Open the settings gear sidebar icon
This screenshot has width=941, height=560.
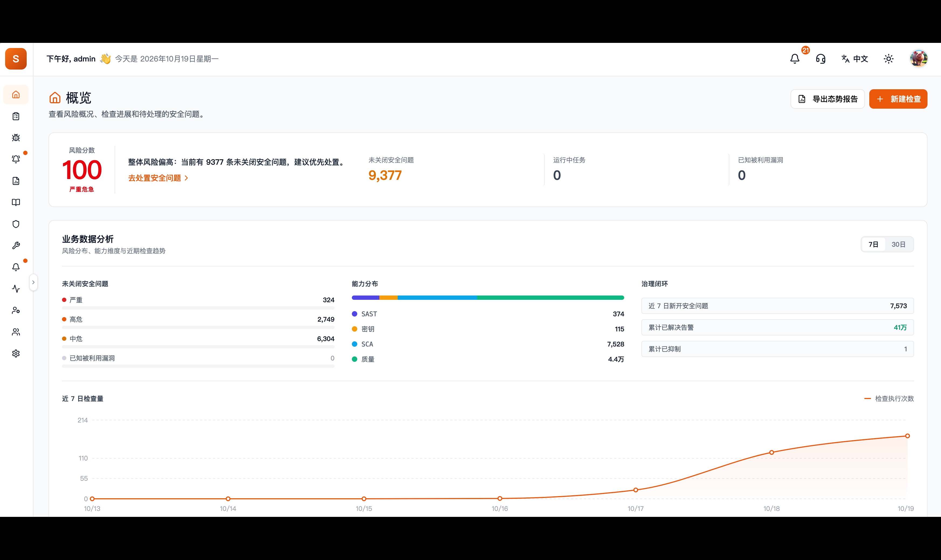(16, 353)
